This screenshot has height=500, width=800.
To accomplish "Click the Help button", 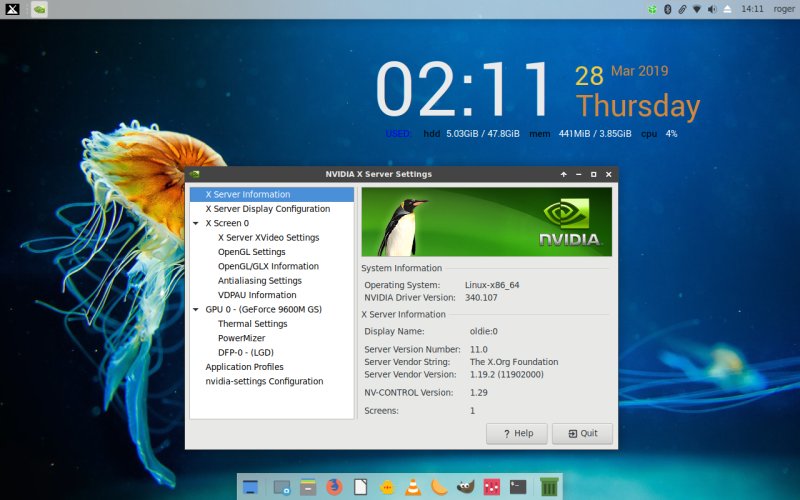I will pyautogui.click(x=517, y=434).
